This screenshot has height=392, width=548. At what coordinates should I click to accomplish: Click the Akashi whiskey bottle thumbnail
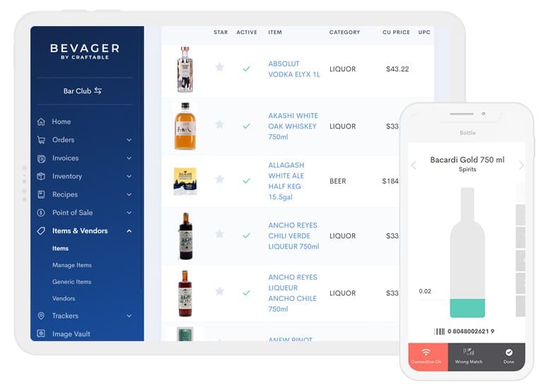tap(185, 126)
